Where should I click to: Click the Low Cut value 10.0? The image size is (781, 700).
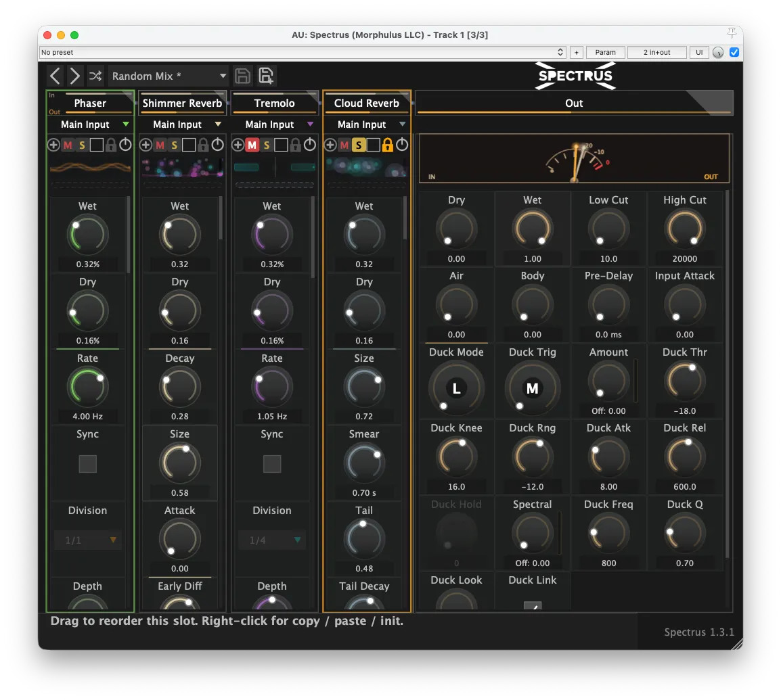pos(608,259)
